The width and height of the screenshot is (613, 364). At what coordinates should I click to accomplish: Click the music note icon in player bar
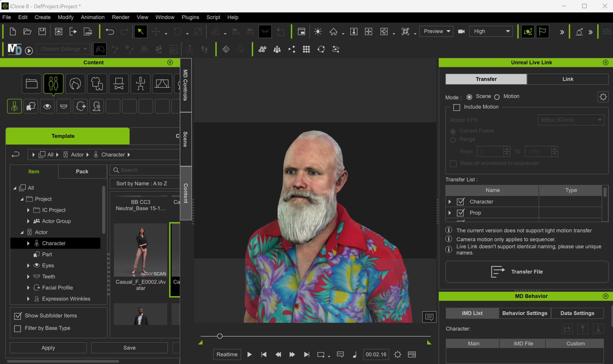[x=355, y=354]
